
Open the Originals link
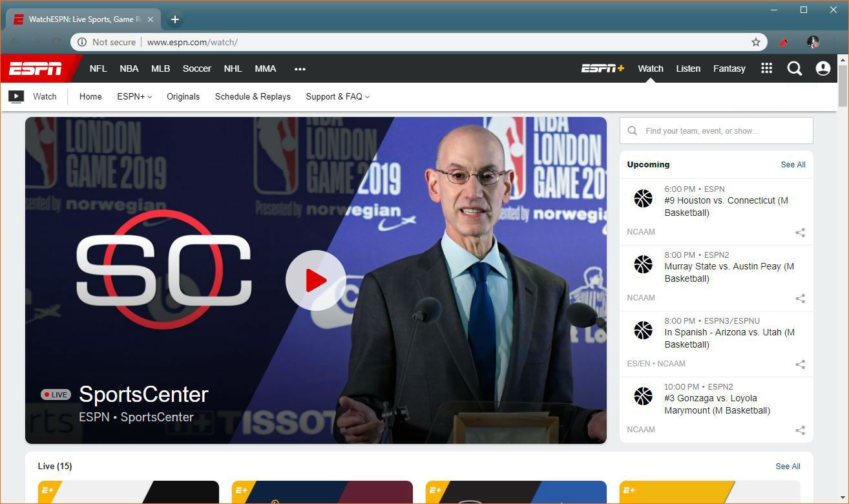point(183,96)
